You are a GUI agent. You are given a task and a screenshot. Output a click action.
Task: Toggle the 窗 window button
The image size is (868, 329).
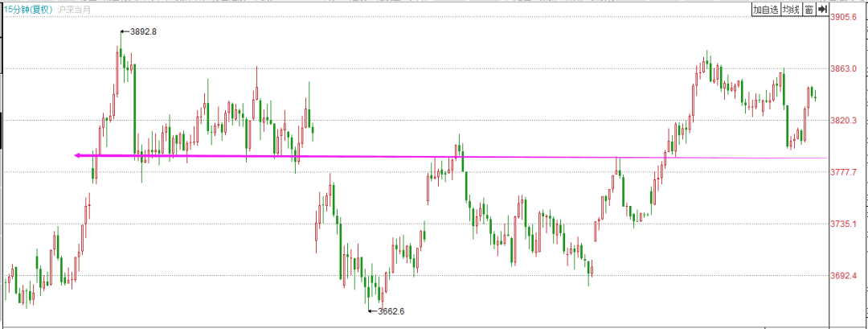click(809, 10)
